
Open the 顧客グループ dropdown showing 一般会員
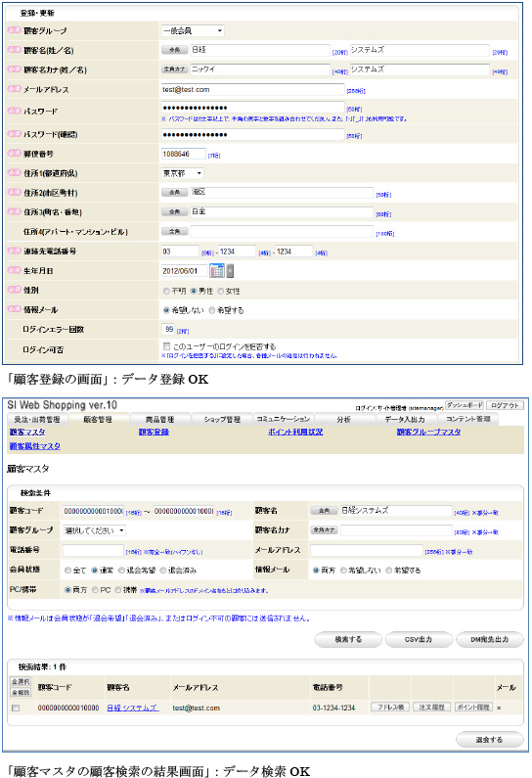coord(193,30)
